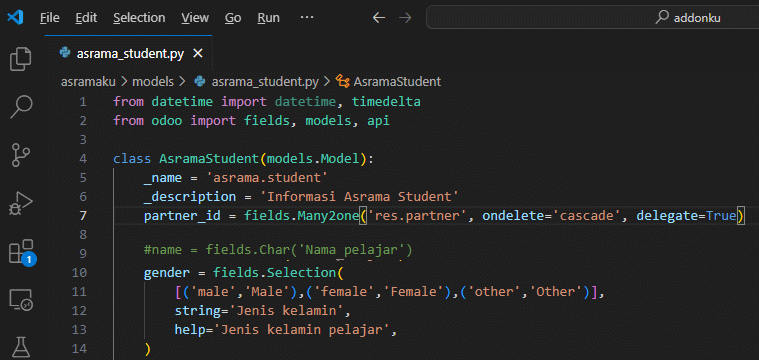Expand the models breadcrumb segment
The image size is (759, 360).
click(x=153, y=82)
